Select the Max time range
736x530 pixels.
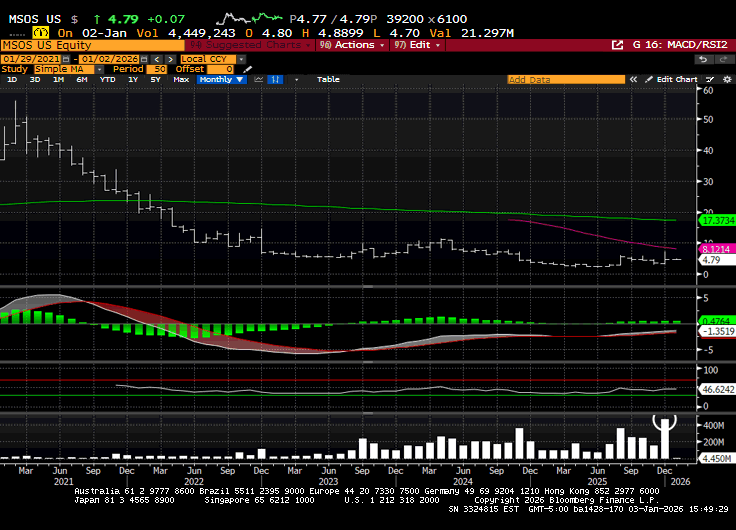181,79
